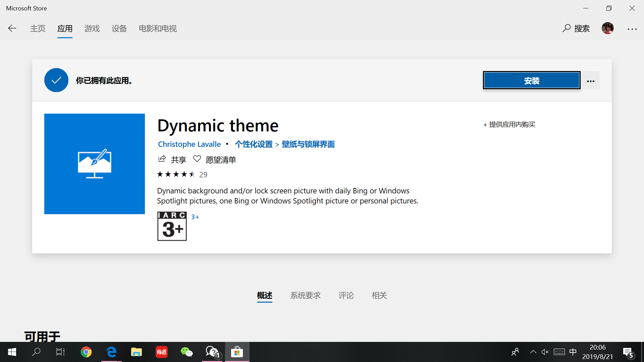The image size is (644, 362).
Task: Open the Action Center notifications icon
Action: [629, 353]
